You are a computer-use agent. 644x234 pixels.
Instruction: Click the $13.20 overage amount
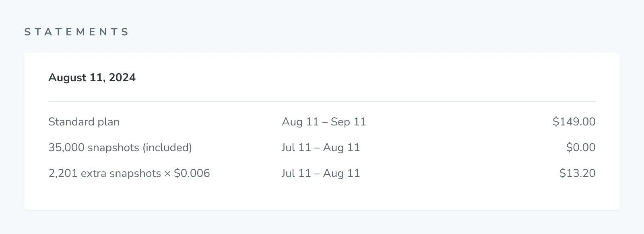[x=577, y=173]
